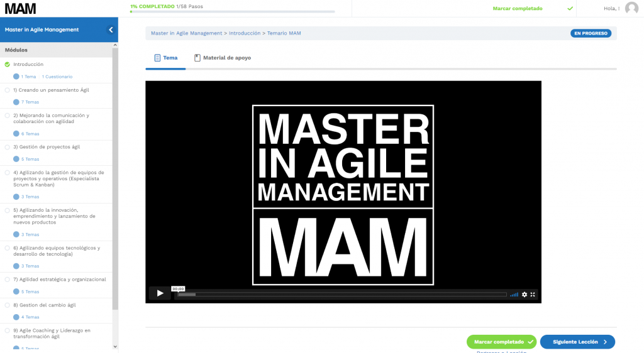
Task: Click status circle for Mejorando la comunicación module
Action: pyautogui.click(x=8, y=116)
